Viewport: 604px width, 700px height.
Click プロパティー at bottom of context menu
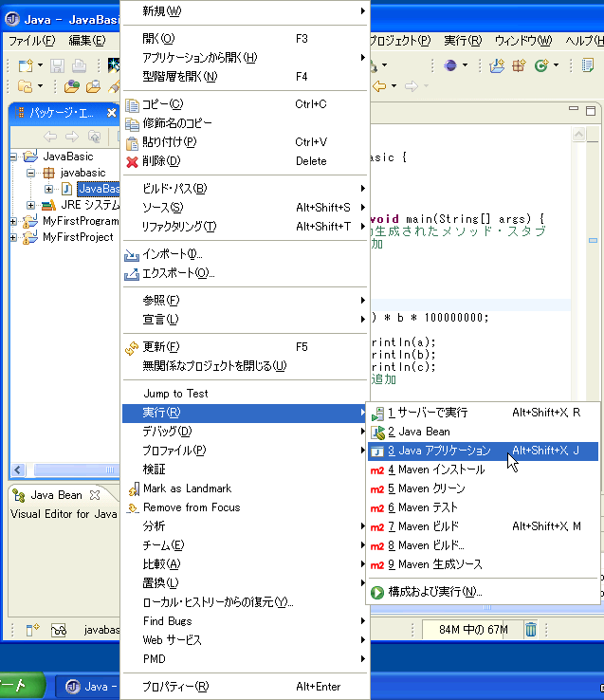(175, 687)
